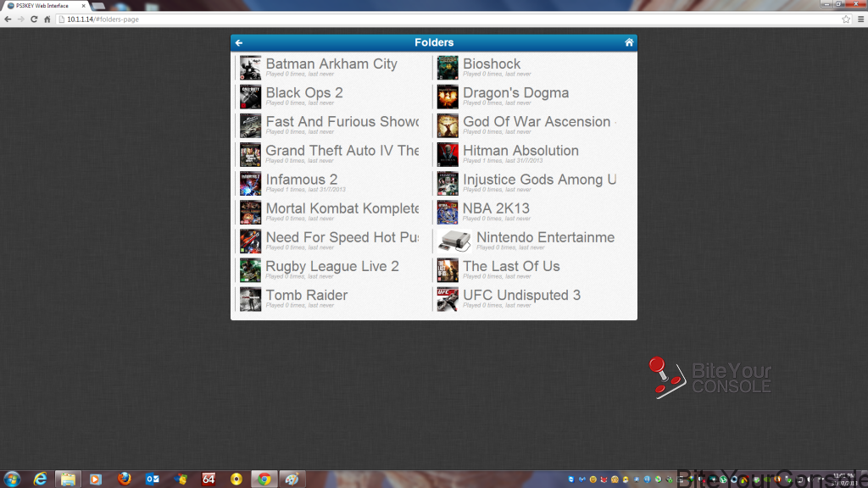Click the browser Forward button
This screenshot has width=868, height=488.
pos(21,19)
